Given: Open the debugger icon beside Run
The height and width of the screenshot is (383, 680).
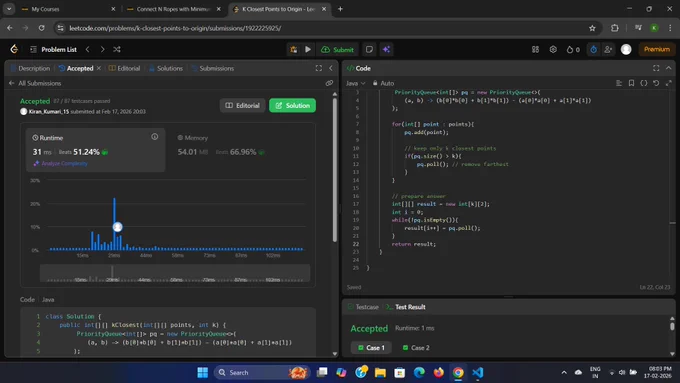Looking at the screenshot, I should tap(294, 49).
